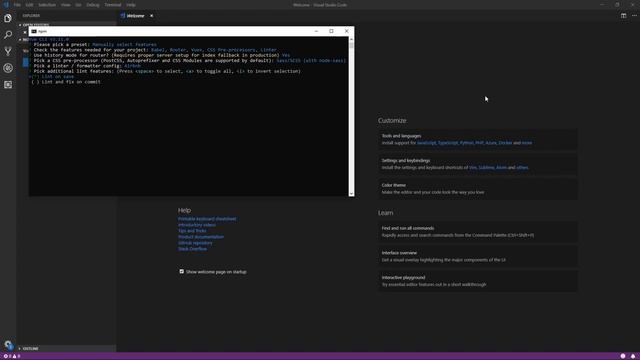Click the split editor icon
640x360 pixels.
click(623, 16)
